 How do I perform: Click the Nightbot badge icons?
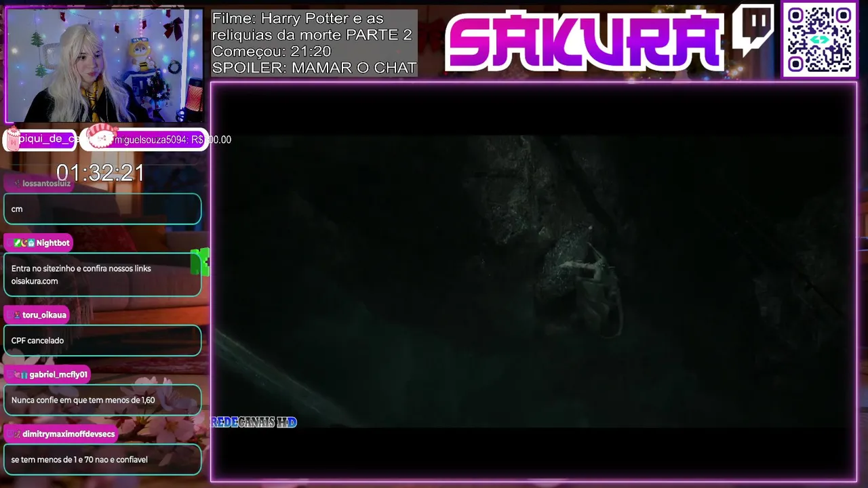(x=24, y=243)
